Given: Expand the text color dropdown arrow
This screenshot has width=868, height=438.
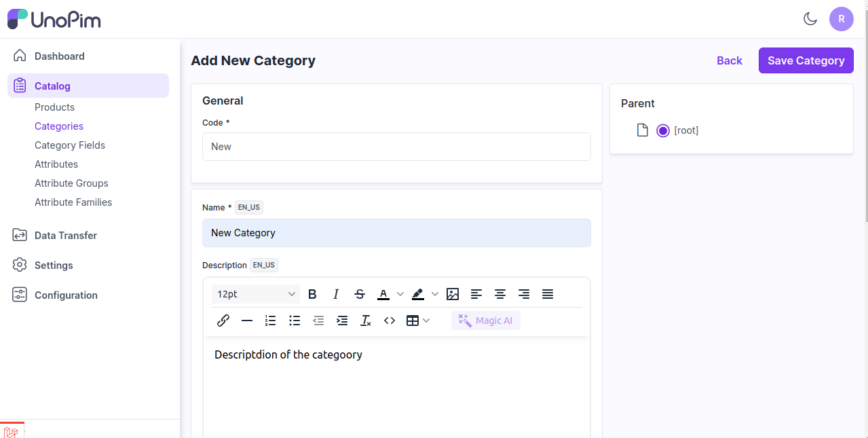Looking at the screenshot, I should tap(400, 294).
